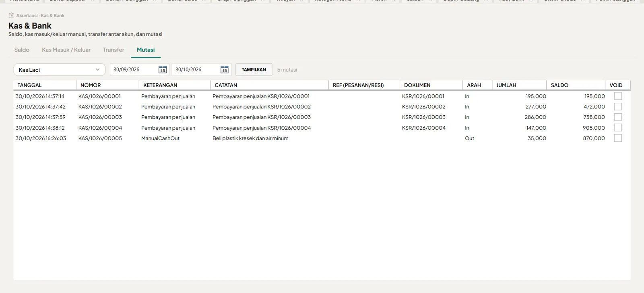Click note 'Beli plastik kresek dan air minum'
This screenshot has height=293, width=644.
pos(250,138)
